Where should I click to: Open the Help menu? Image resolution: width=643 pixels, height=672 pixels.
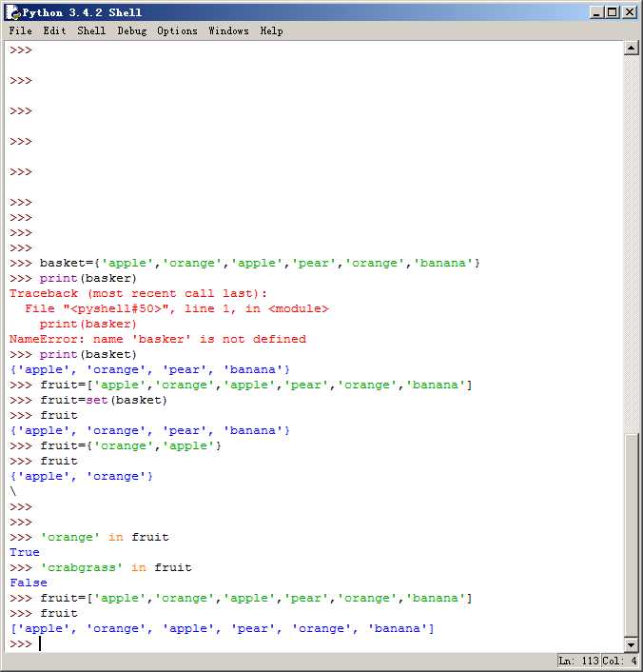point(271,30)
